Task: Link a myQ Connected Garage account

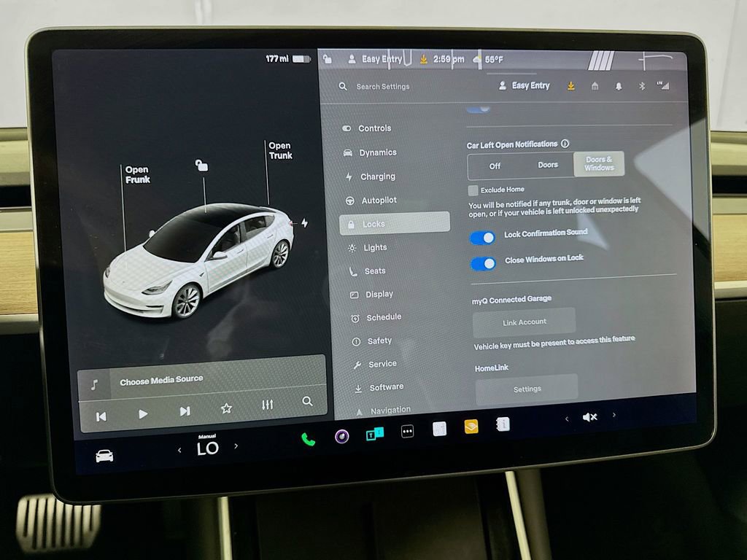Action: point(524,322)
